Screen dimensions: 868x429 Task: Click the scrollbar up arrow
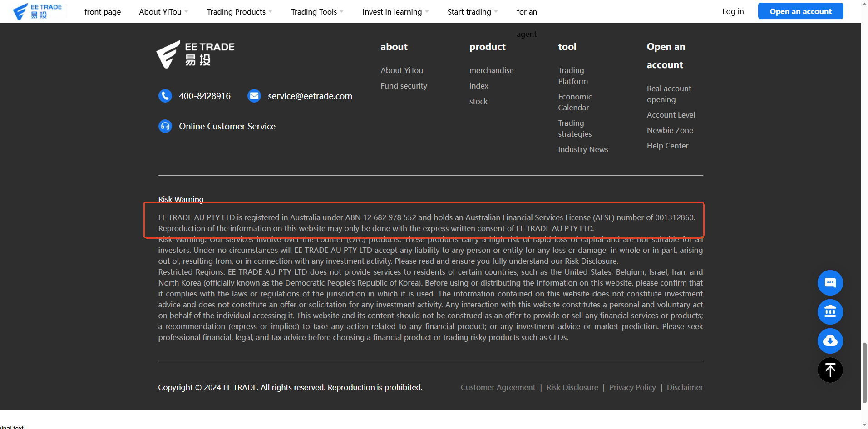[864, 4]
